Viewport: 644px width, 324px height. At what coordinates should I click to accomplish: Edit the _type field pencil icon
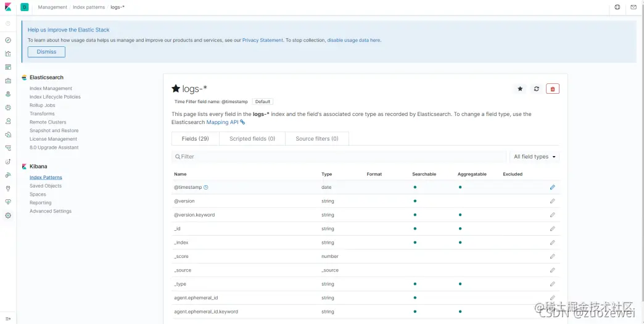click(x=553, y=284)
